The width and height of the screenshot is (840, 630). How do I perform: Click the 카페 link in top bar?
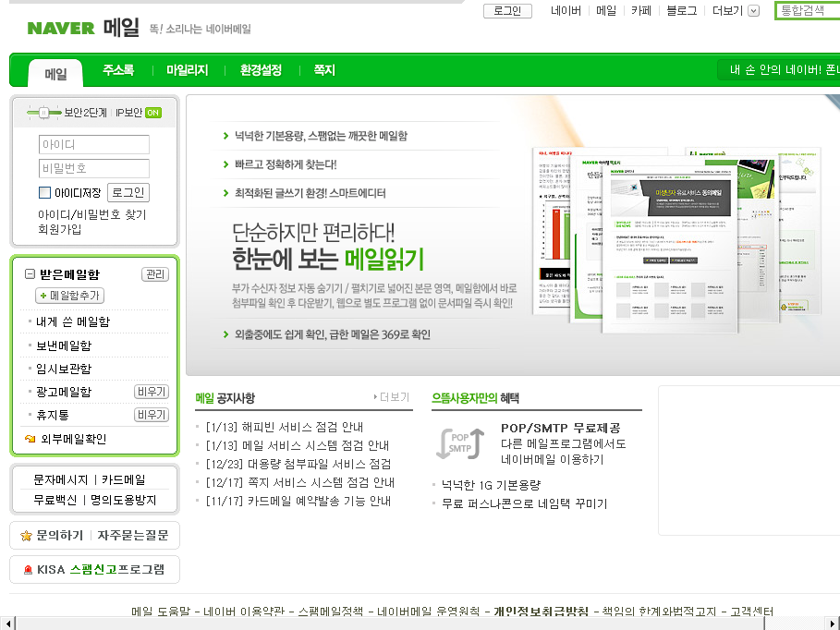coord(640,11)
